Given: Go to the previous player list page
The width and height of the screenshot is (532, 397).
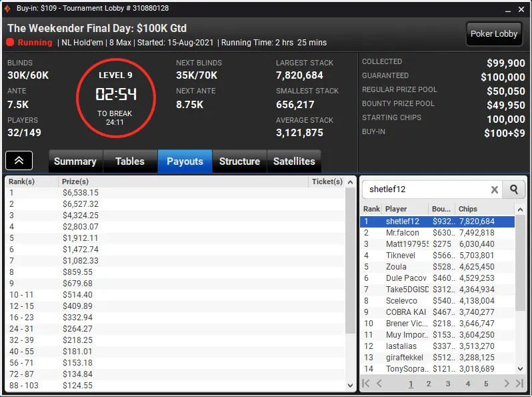Looking at the screenshot, I should click(x=379, y=384).
